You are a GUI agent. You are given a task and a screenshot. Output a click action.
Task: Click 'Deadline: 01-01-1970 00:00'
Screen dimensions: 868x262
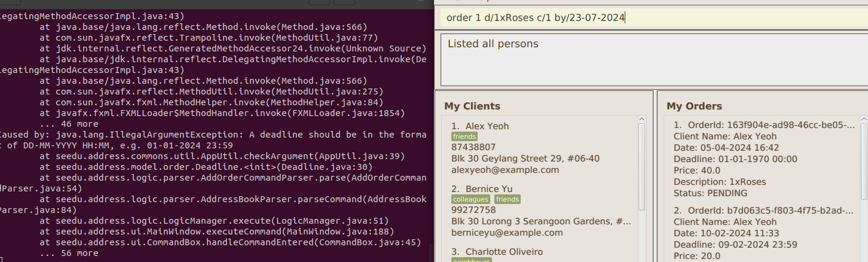[735, 159]
